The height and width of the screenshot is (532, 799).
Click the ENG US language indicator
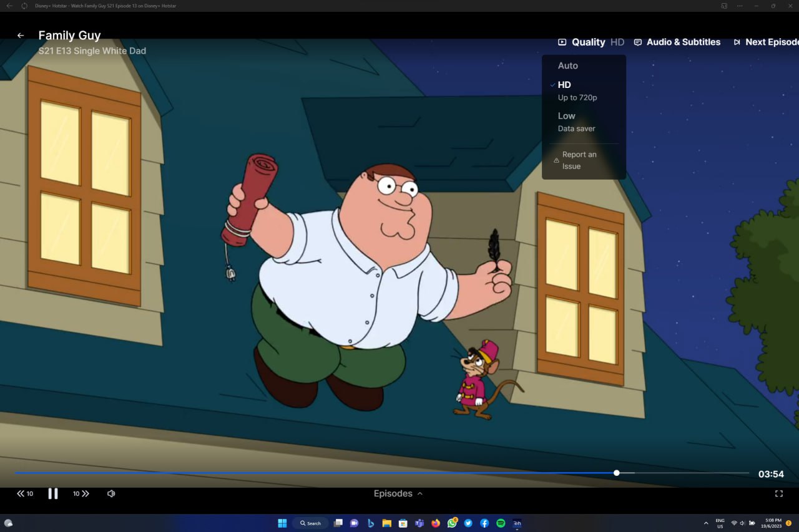pyautogui.click(x=720, y=523)
